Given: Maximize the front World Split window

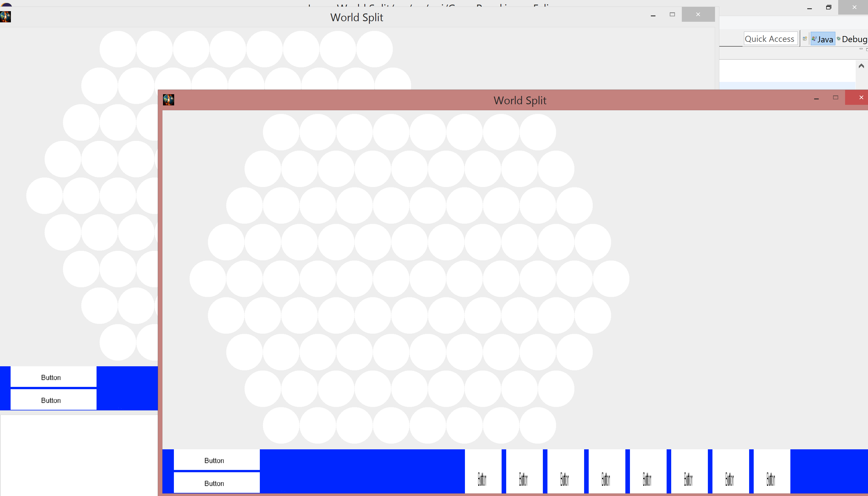Looking at the screenshot, I should point(835,97).
